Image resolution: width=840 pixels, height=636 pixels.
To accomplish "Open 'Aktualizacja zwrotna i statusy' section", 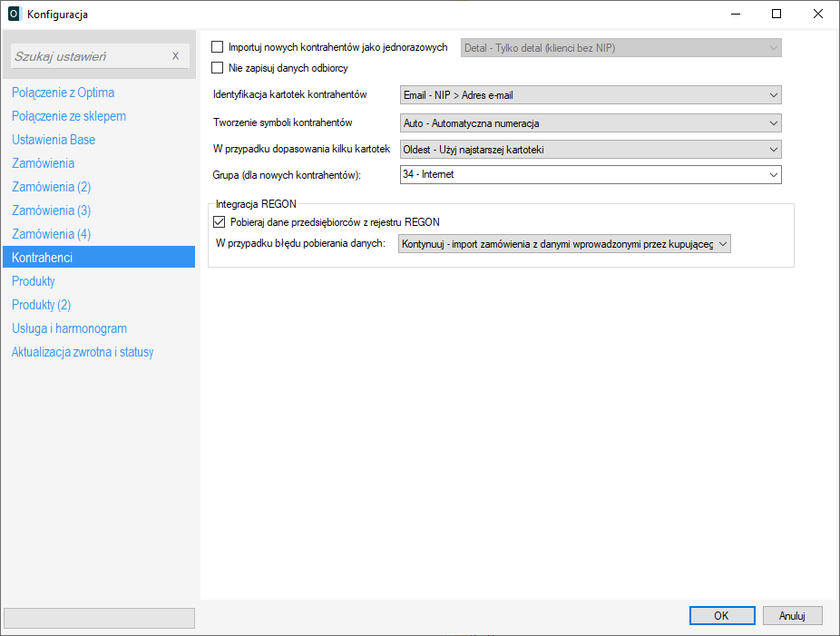I will coord(83,352).
